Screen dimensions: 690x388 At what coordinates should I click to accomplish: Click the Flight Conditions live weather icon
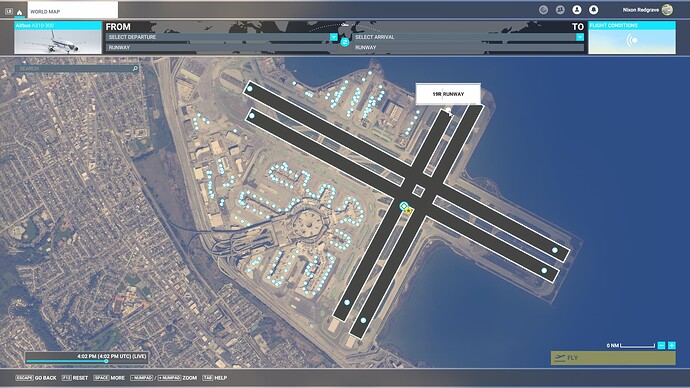[x=632, y=41]
